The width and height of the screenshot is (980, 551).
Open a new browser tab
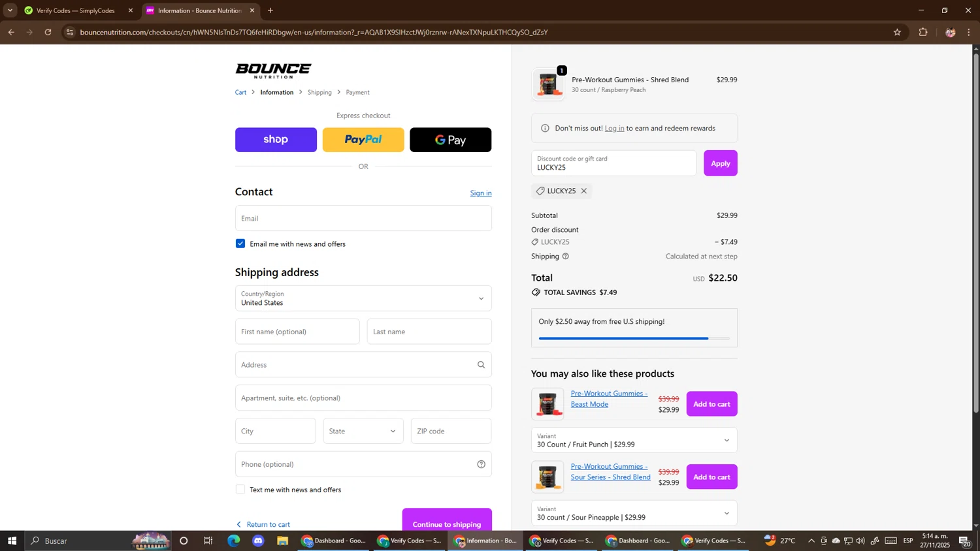tap(270, 10)
